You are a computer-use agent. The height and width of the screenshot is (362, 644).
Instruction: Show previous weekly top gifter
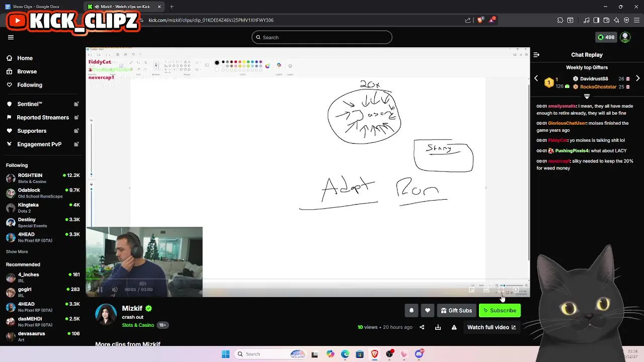click(x=536, y=78)
